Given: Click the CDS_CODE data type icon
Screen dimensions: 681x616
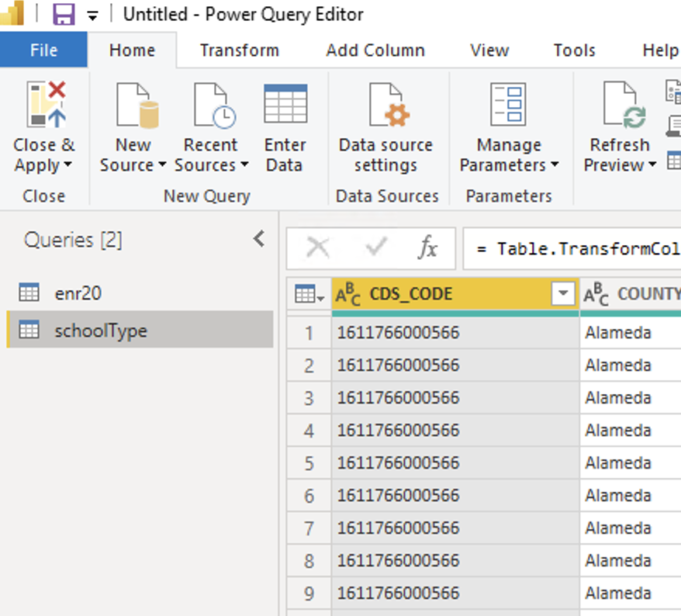Looking at the screenshot, I should point(348,294).
